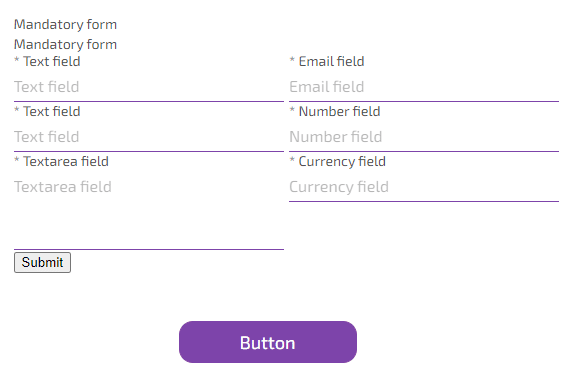Click the Submit button
This screenshot has width=572, height=374.
(42, 262)
